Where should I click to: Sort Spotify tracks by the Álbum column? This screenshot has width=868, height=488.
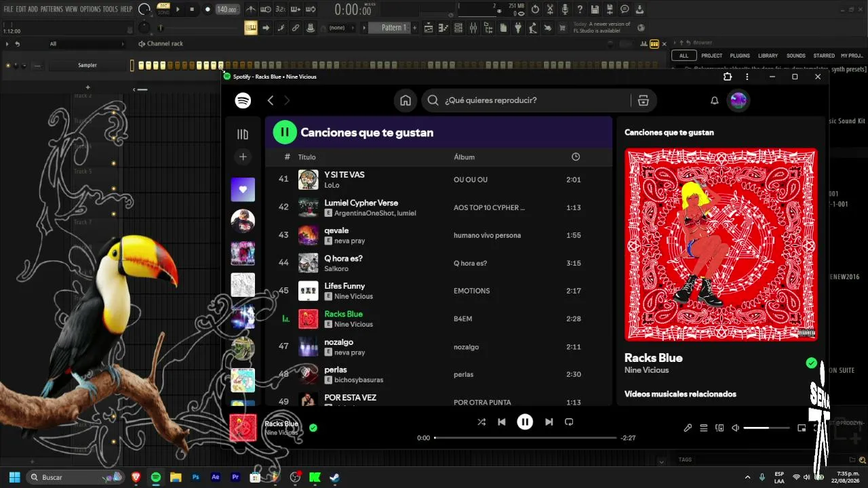464,157
